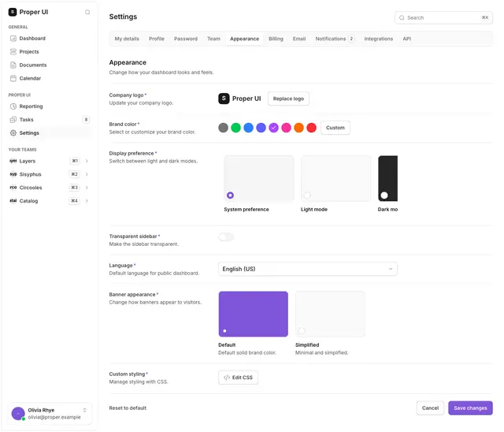Open the Integrations tab
This screenshot has width=504, height=432.
point(378,39)
